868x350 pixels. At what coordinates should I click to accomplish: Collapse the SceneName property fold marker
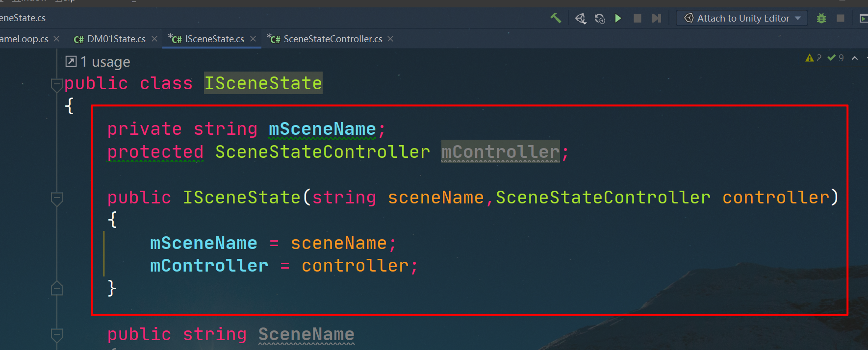(x=57, y=335)
